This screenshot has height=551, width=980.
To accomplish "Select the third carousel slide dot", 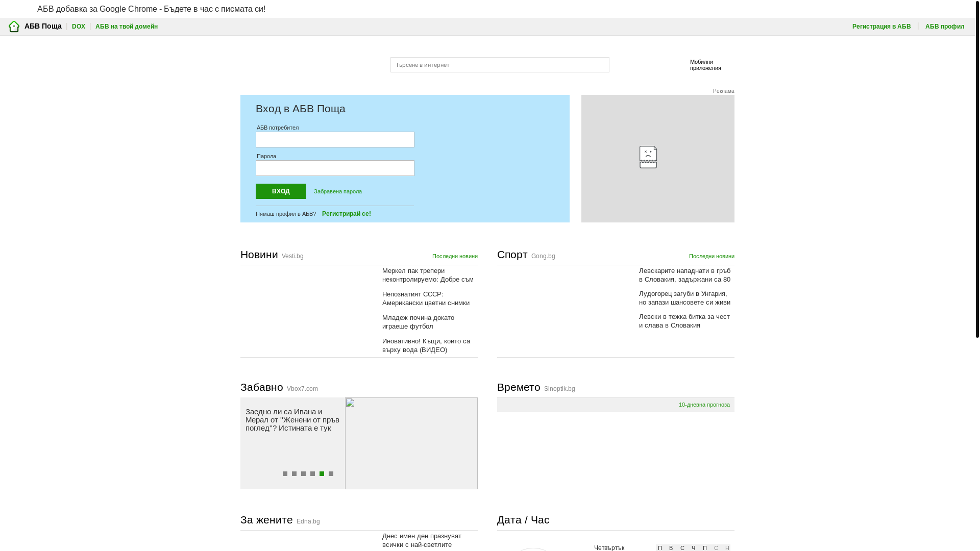I will pos(303,474).
